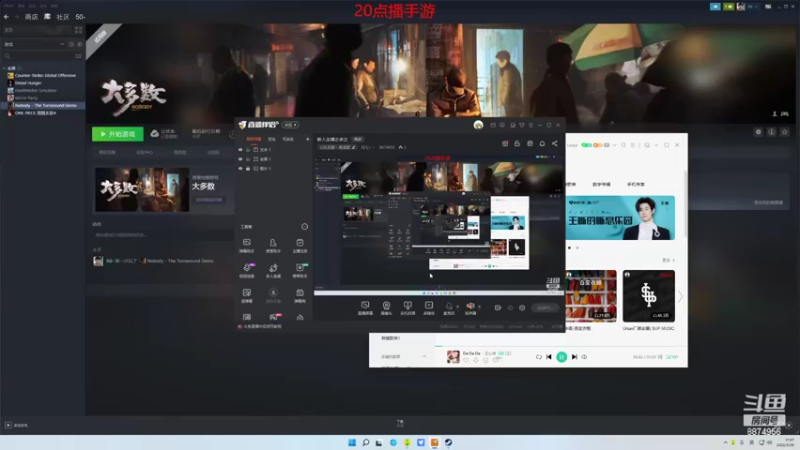This screenshot has height=450, width=800.
Task: Collapse the 全部 category in Steam library
Action: (x=5, y=68)
